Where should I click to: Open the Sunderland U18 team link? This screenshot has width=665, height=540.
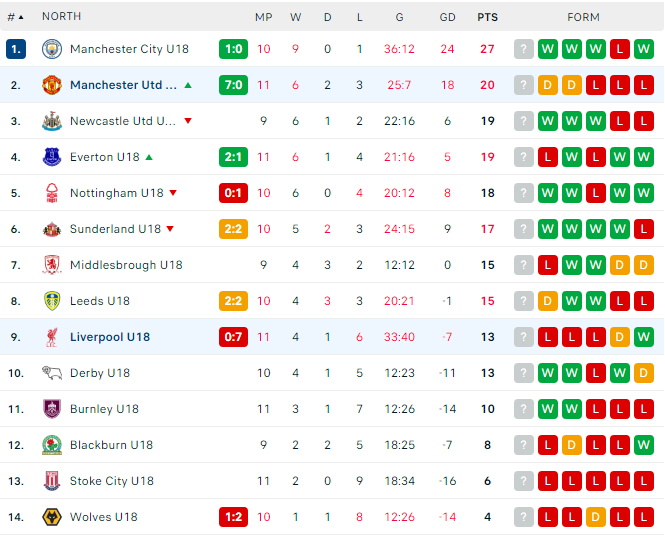pyautogui.click(x=115, y=229)
